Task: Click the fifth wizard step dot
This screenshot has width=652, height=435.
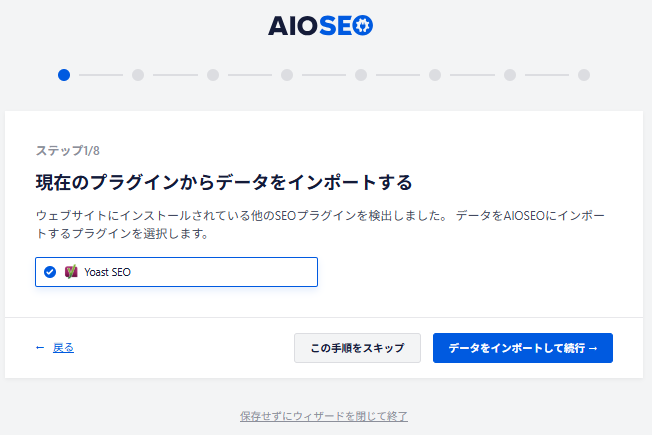Action: pyautogui.click(x=361, y=74)
